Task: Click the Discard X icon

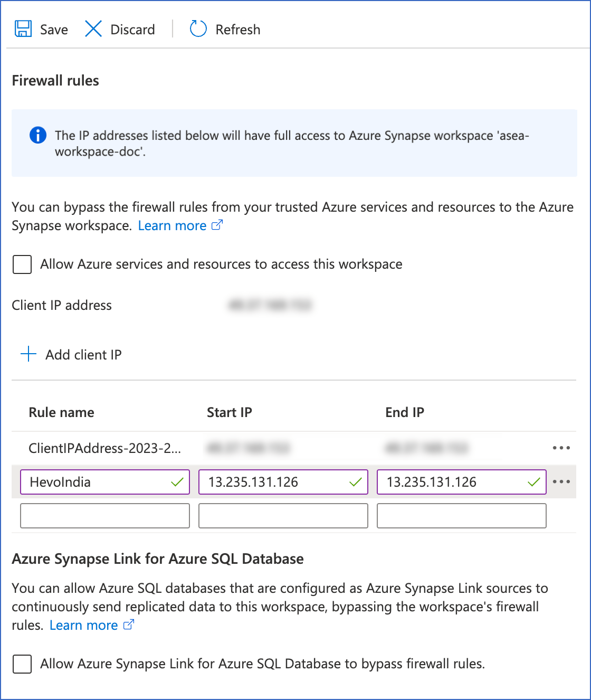Action: point(93,29)
